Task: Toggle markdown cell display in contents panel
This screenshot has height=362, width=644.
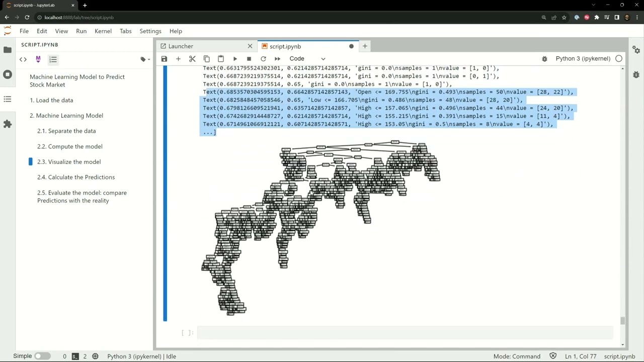Action: (x=38, y=59)
